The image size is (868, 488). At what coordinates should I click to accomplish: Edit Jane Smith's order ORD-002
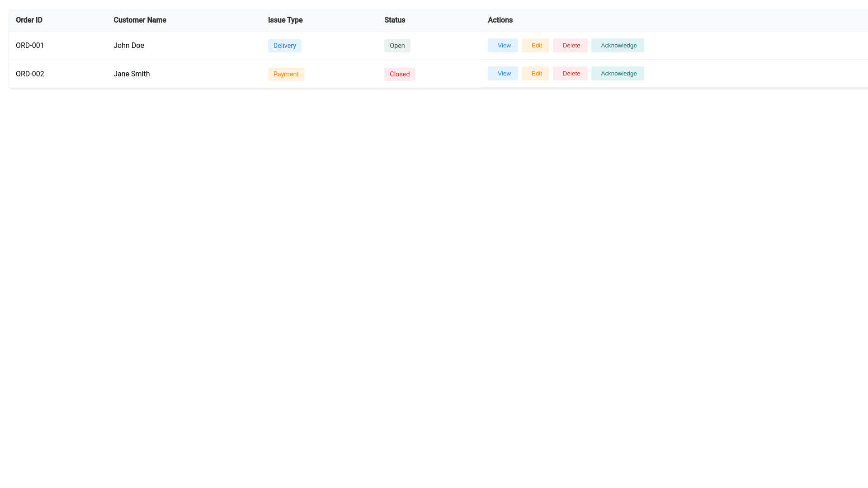pos(535,73)
